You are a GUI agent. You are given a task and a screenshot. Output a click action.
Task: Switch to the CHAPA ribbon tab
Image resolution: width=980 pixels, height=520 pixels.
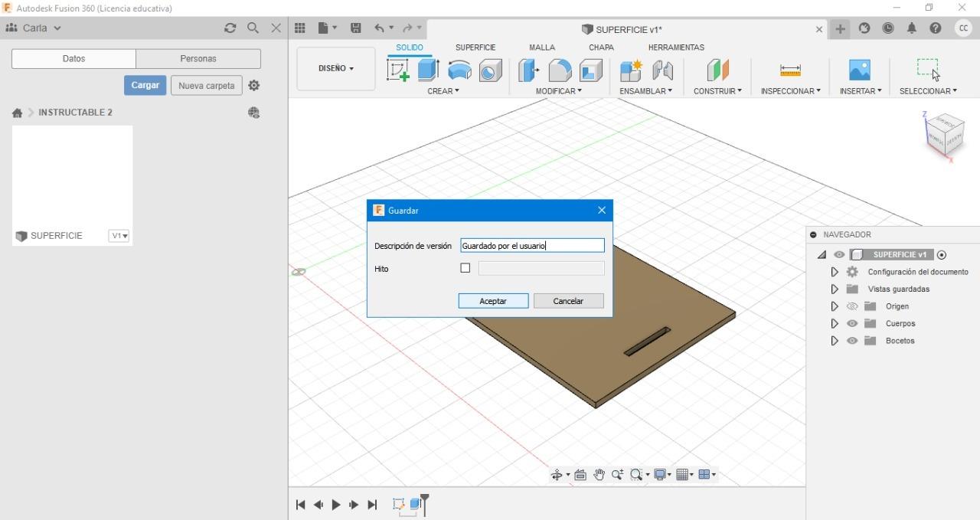601,47
